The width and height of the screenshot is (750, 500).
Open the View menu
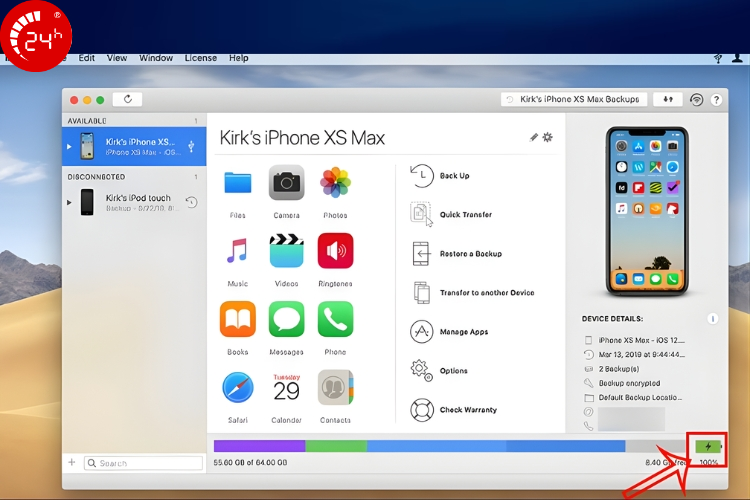click(x=117, y=58)
